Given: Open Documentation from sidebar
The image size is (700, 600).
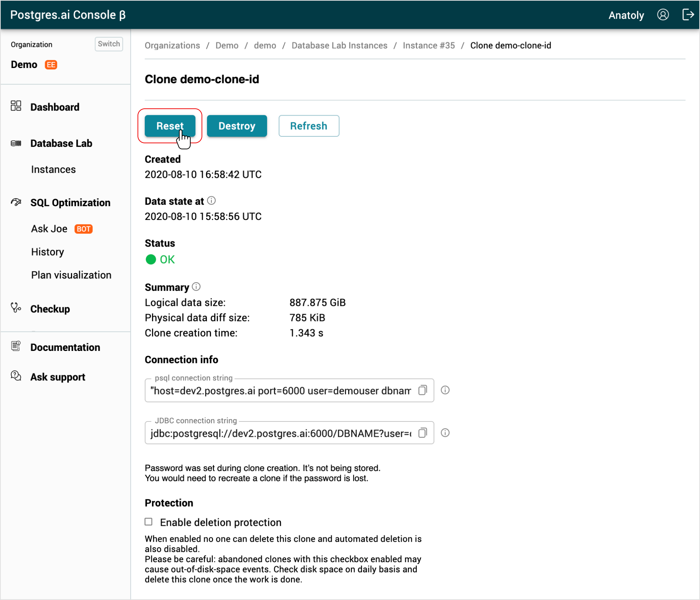Looking at the screenshot, I should coord(65,347).
